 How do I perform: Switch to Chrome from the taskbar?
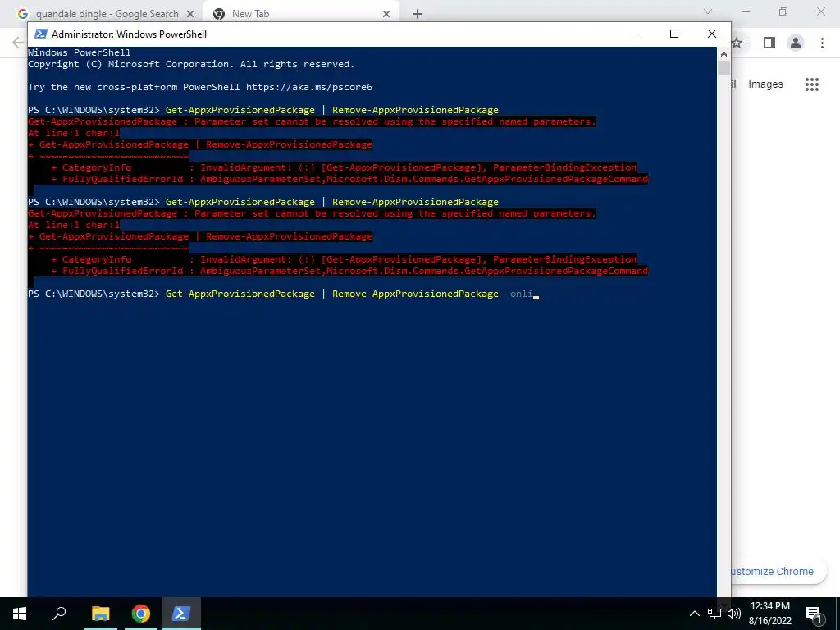[141, 614]
